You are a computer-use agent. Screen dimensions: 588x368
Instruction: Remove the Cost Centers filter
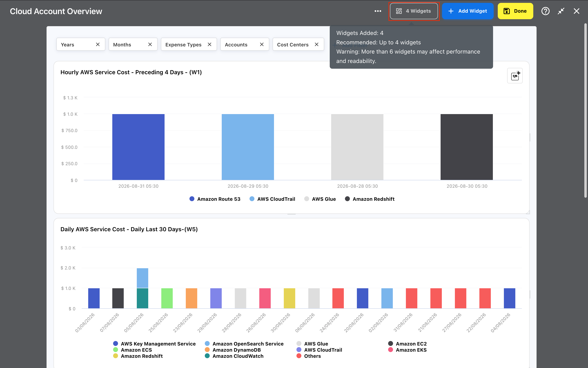tap(316, 44)
